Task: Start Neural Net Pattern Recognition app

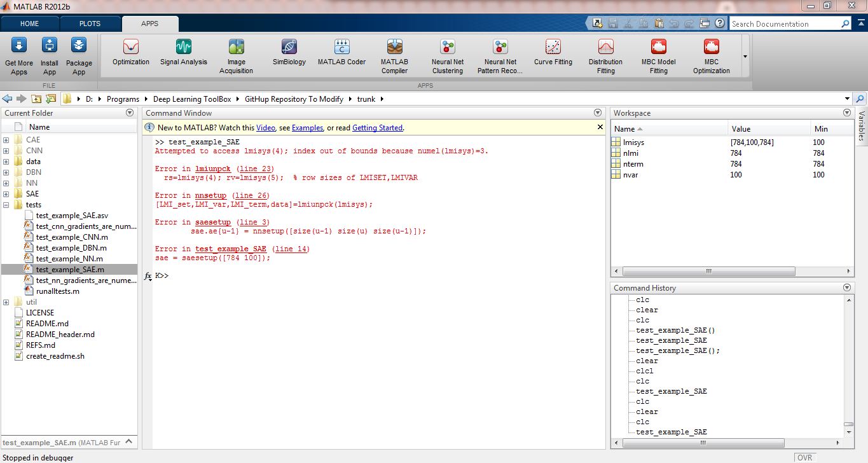Action: tap(500, 56)
